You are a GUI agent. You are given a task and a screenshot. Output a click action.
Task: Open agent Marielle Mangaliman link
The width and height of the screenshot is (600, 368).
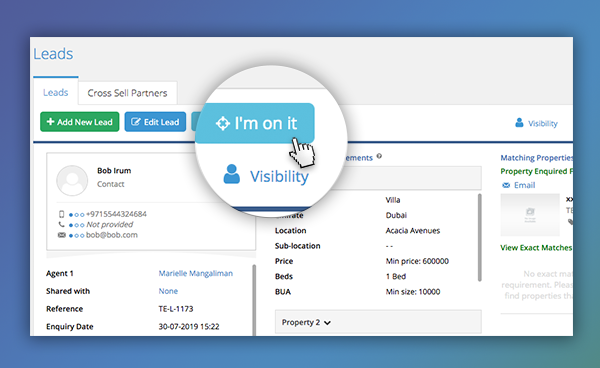196,273
